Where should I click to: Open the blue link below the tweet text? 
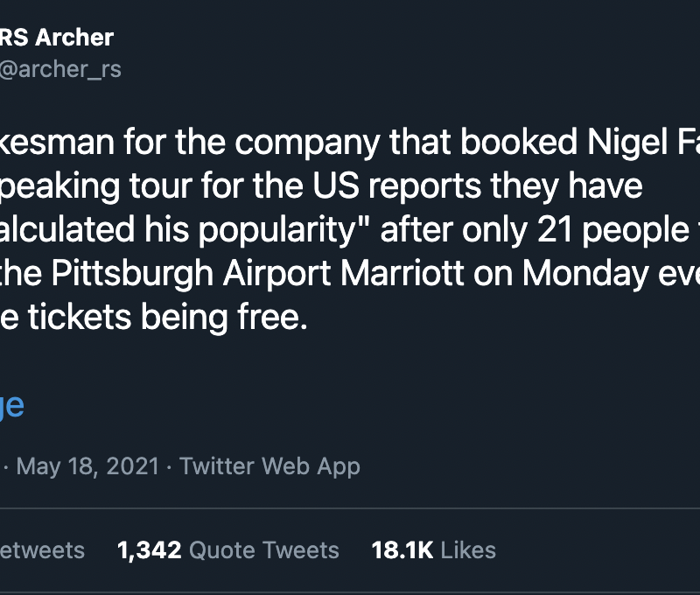point(11,405)
